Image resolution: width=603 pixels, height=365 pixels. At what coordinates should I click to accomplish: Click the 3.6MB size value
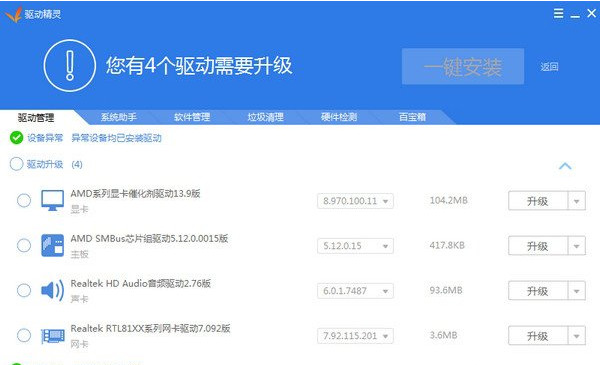443,335
